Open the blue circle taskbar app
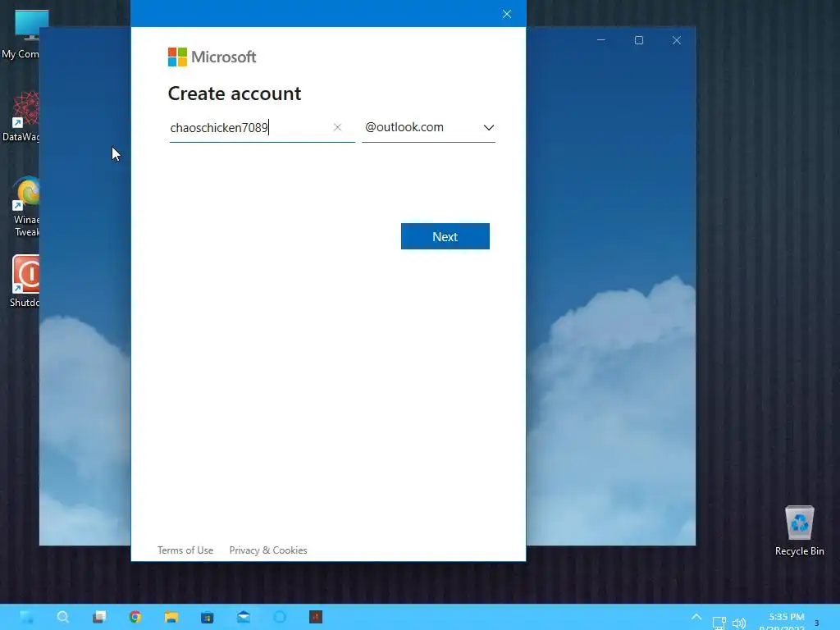Image resolution: width=840 pixels, height=630 pixels. (280, 617)
